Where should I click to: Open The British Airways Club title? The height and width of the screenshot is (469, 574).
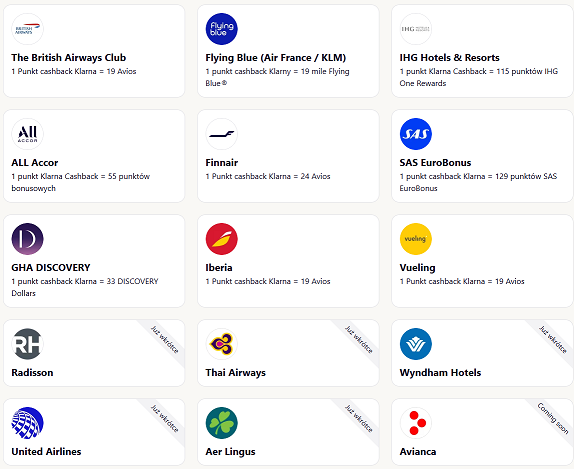click(x=68, y=58)
